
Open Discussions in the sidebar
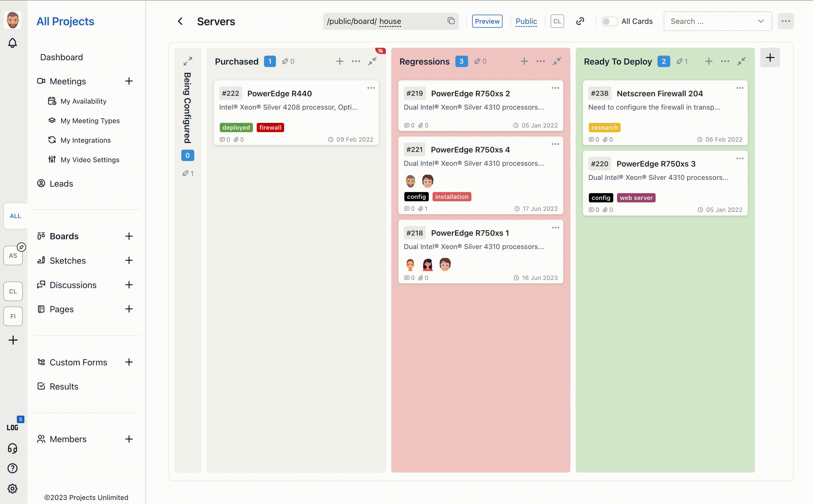(73, 285)
